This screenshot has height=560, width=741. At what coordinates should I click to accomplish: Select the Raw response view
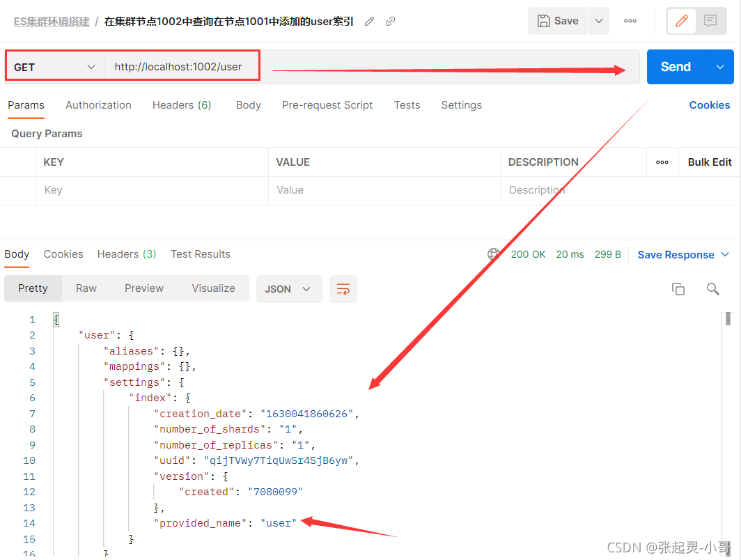(x=86, y=288)
